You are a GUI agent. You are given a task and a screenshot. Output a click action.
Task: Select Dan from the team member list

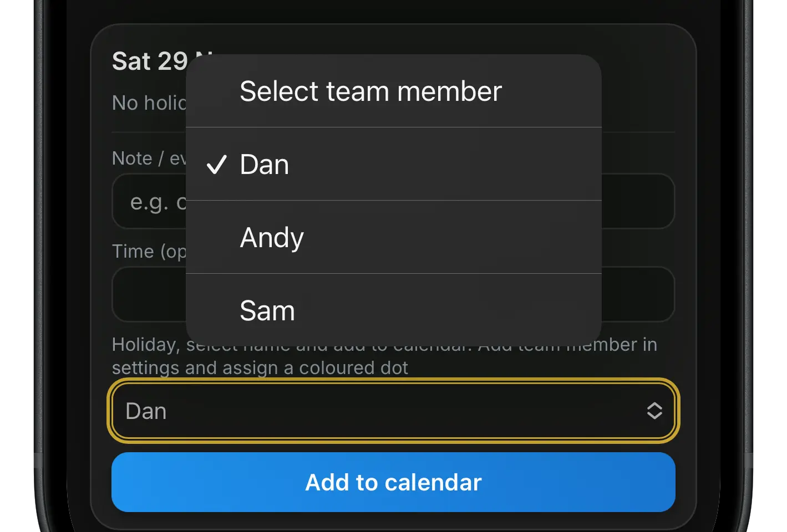pos(265,165)
